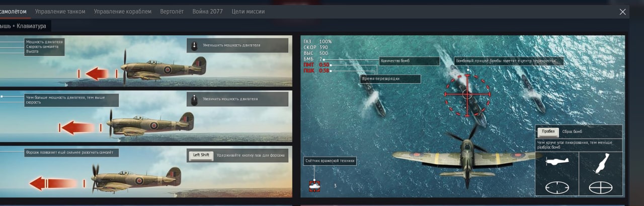This screenshot has height=206, width=644.
Task: Click the middle engine power increase illustration
Action: [145, 116]
